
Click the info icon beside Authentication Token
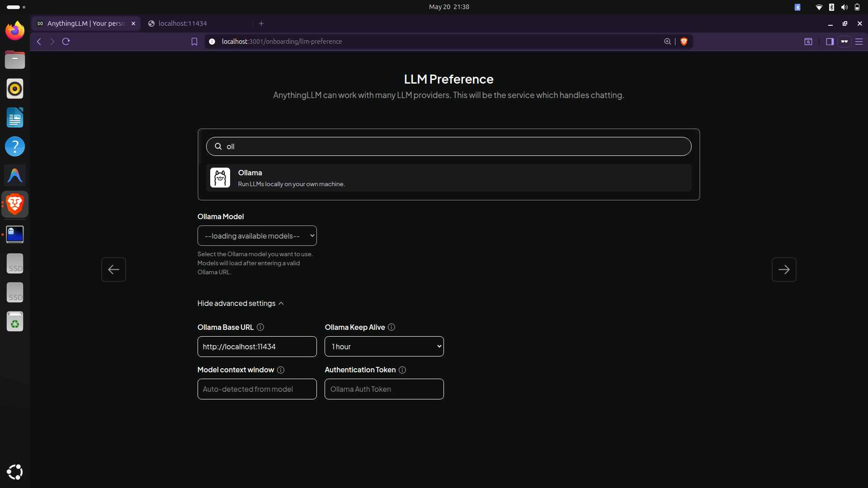click(x=402, y=370)
